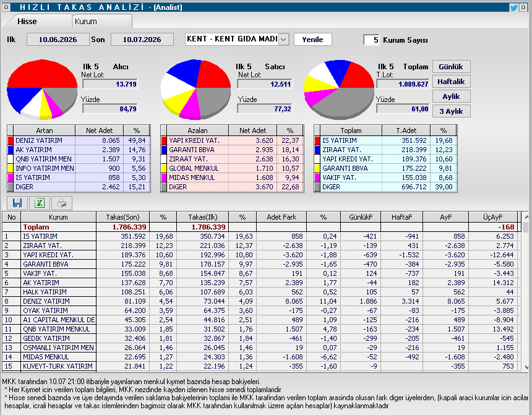Click the scroll-down arrow of the table scrollbar
The height and width of the screenshot is (415, 532).
(x=526, y=367)
